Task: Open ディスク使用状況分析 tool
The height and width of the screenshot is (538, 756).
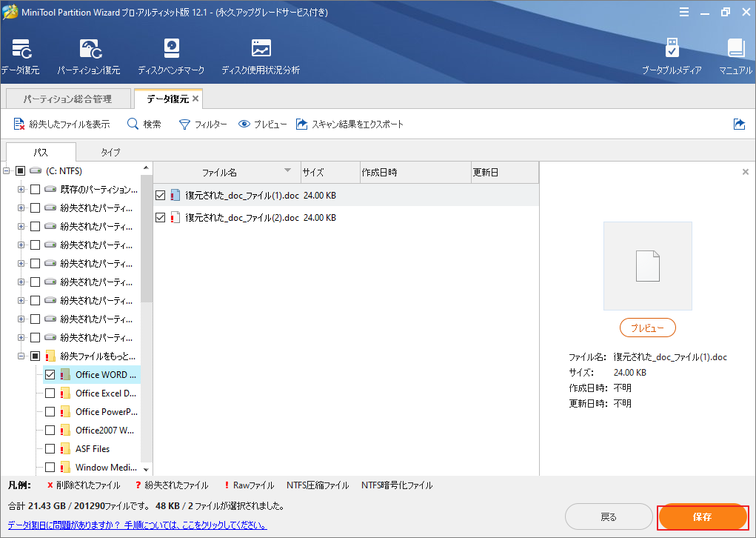Action: point(261,57)
